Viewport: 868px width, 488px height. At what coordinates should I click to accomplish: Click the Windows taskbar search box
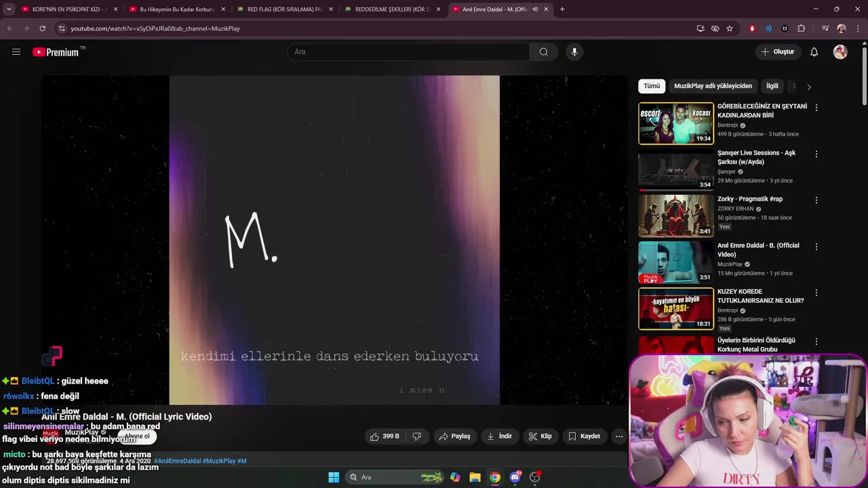(395, 477)
